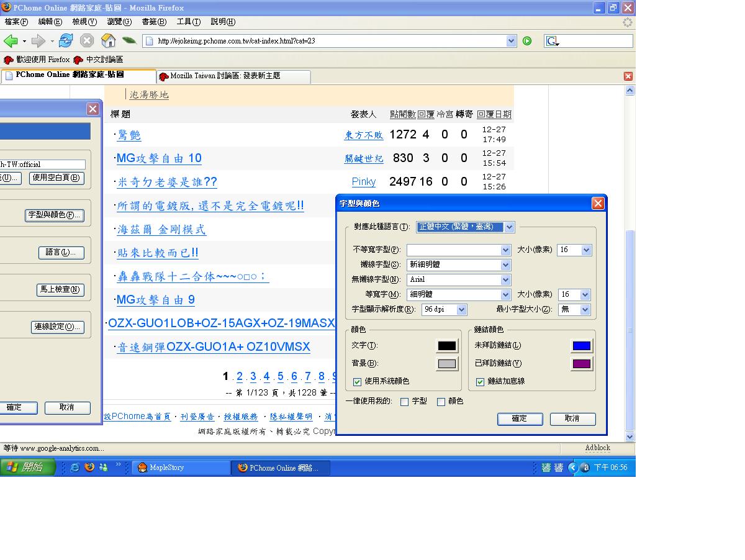
Task: Open the 96 dpi resolution dropdown
Action: (461, 310)
